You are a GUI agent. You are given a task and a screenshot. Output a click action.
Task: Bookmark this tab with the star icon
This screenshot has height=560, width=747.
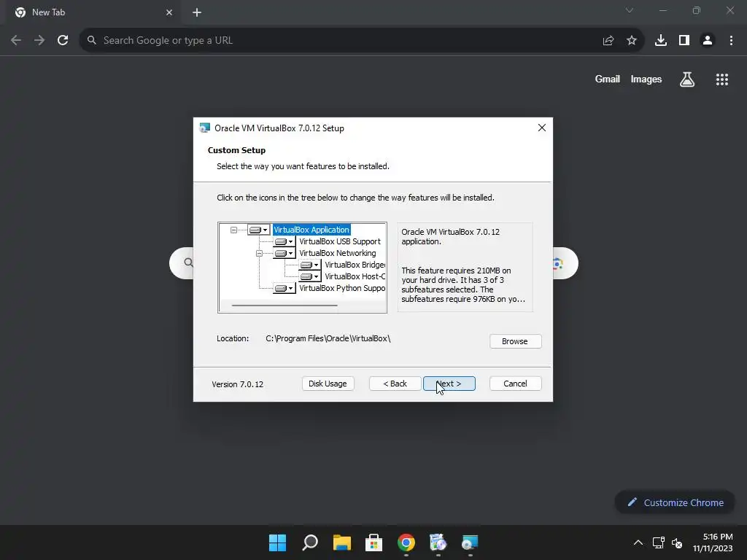point(632,41)
